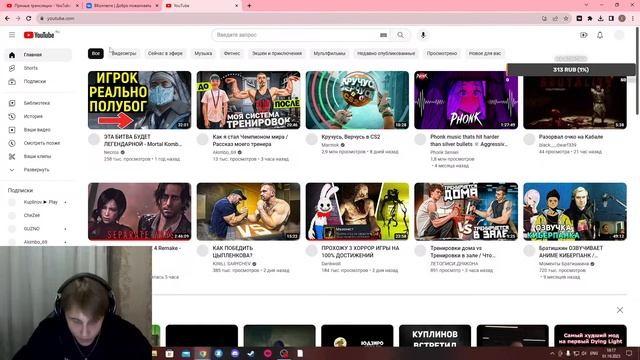
Task: Start voice search with the microphone
Action: [x=423, y=35]
